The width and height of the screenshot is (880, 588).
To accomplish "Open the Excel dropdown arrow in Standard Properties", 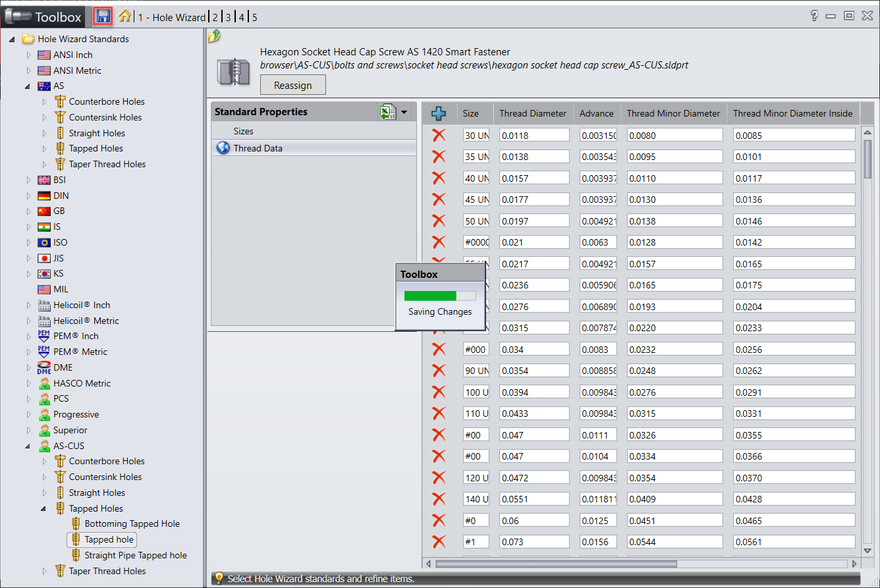I will [404, 113].
